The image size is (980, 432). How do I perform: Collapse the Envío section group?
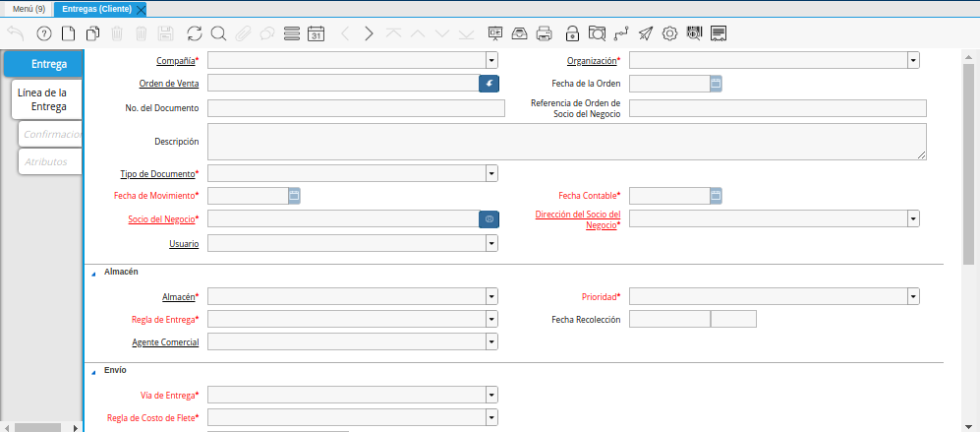pos(93,372)
